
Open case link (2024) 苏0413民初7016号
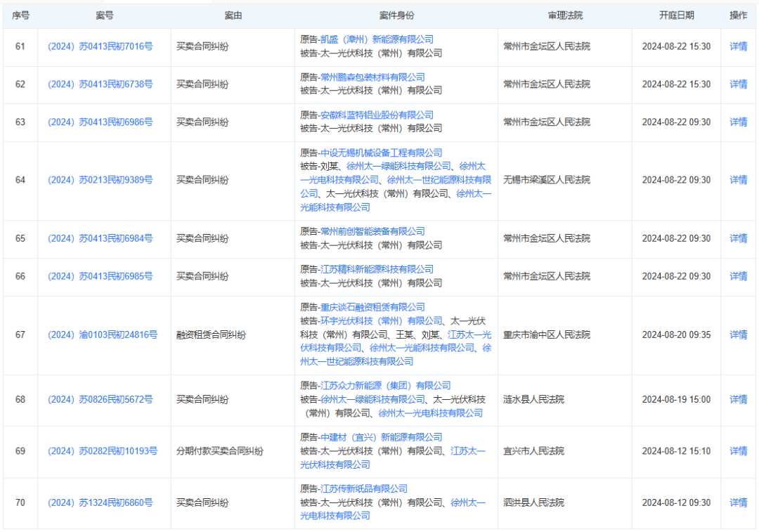click(x=100, y=46)
